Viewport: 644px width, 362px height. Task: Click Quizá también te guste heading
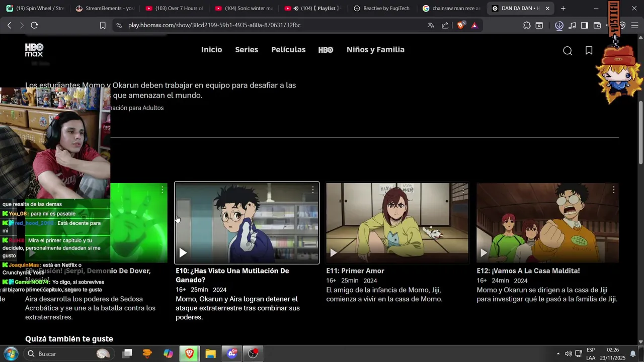coord(69,339)
